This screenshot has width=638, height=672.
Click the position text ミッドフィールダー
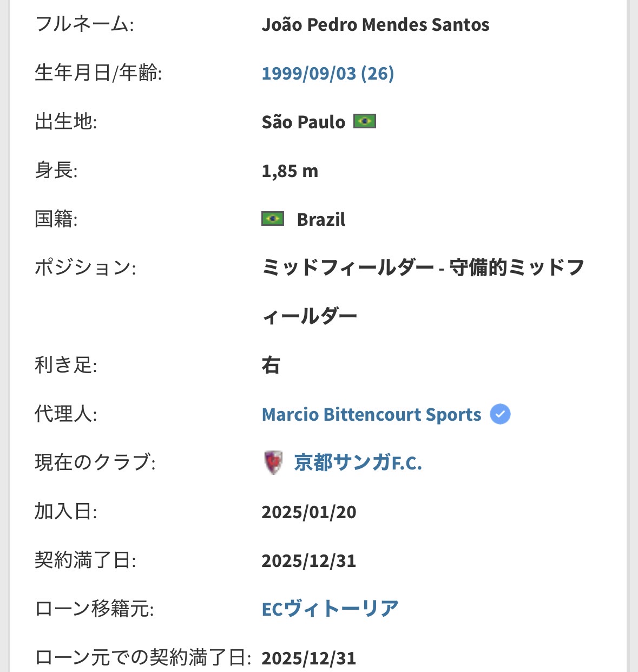348,268
